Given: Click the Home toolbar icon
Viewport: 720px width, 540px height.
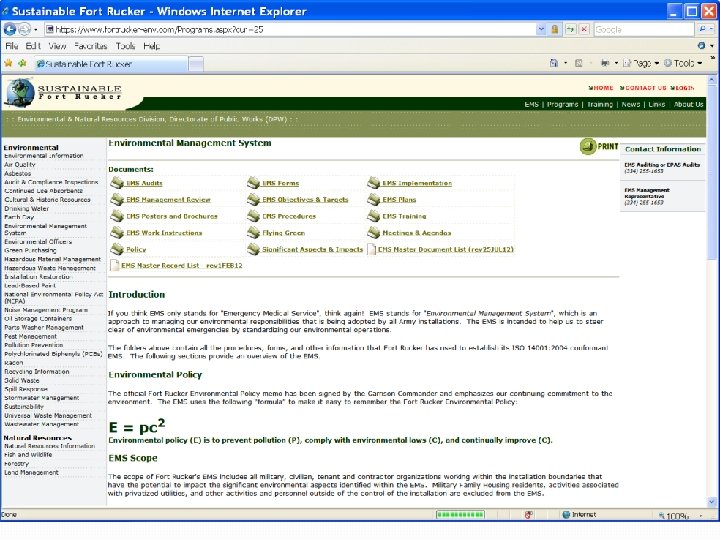Looking at the screenshot, I should click(554, 63).
